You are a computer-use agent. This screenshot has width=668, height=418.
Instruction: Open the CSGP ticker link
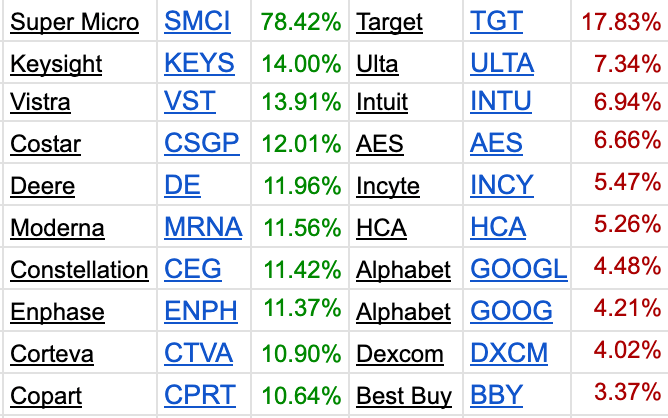pos(202,143)
